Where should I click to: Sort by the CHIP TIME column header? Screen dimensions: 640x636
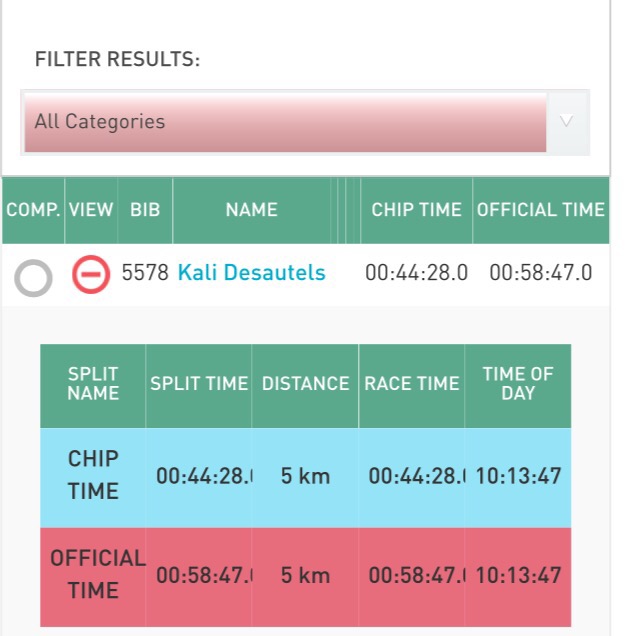tap(416, 210)
